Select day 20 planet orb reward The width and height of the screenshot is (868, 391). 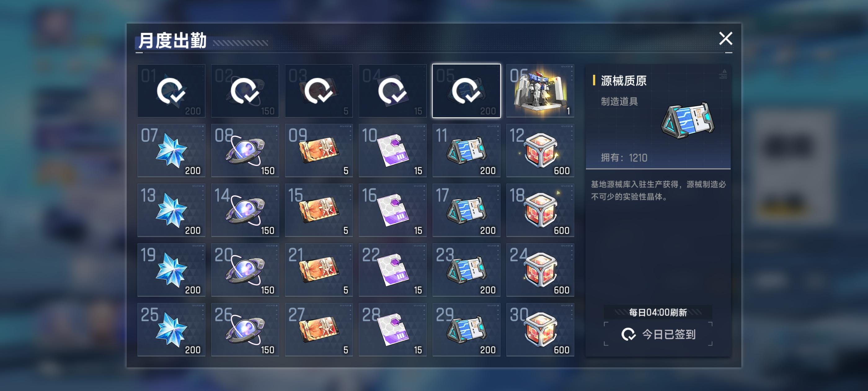tap(245, 270)
